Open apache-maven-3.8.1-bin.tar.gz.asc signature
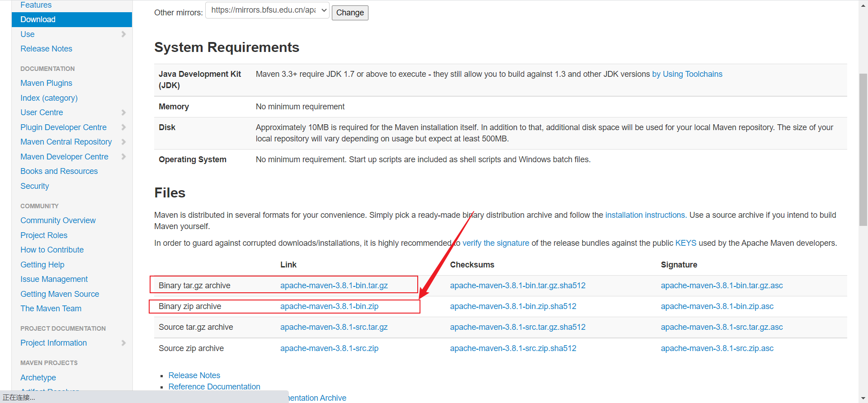 722,286
